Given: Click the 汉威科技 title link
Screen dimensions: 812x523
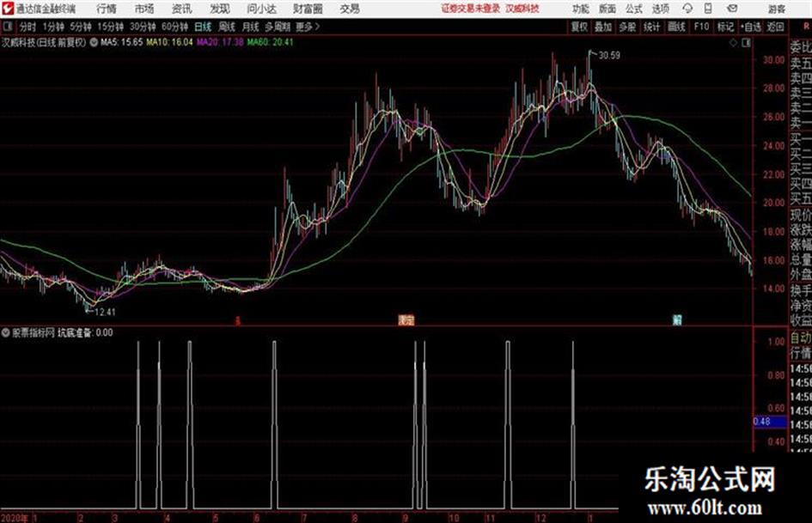Looking at the screenshot, I should pyautogui.click(x=522, y=9).
